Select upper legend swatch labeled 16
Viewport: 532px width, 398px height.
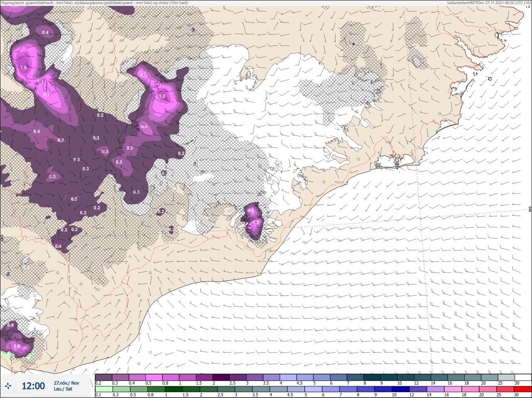click(456, 377)
